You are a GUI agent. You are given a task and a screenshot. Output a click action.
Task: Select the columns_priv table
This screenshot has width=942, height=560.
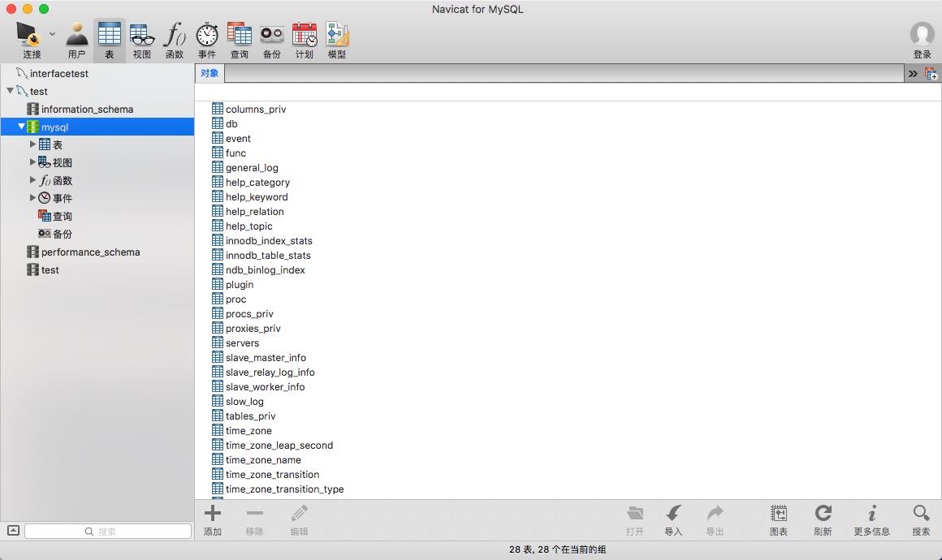[255, 110]
